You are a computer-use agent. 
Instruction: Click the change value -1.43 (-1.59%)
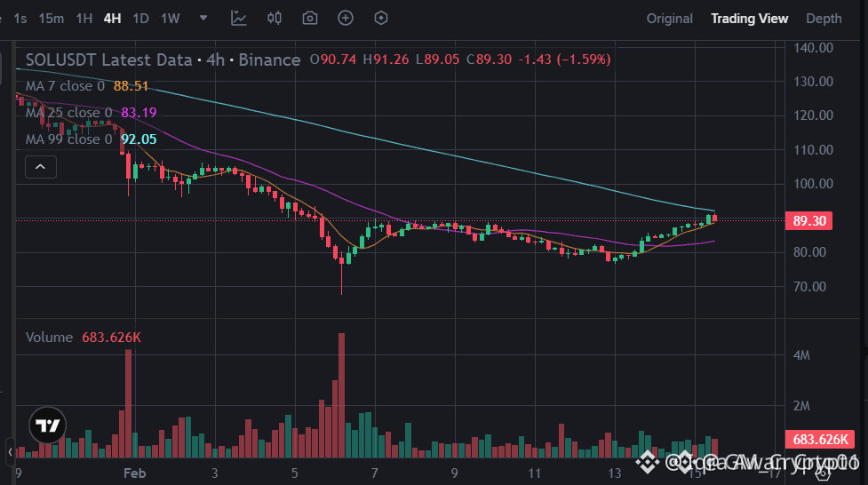[565, 60]
